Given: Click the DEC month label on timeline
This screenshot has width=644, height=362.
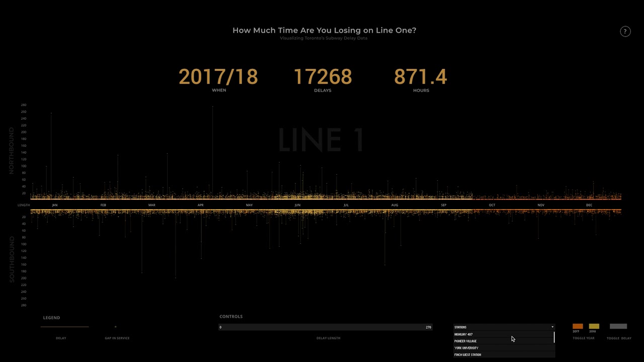Looking at the screenshot, I should point(589,205).
